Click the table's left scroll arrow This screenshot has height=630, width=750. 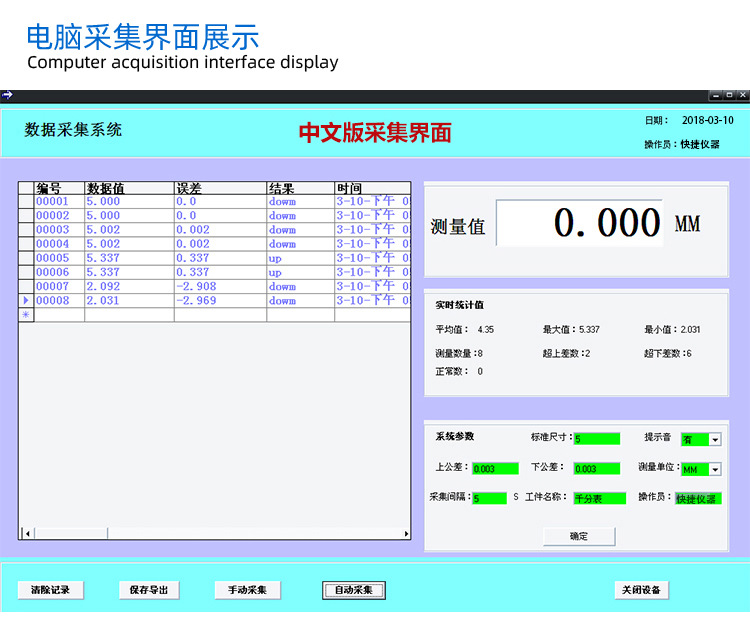coord(26,533)
